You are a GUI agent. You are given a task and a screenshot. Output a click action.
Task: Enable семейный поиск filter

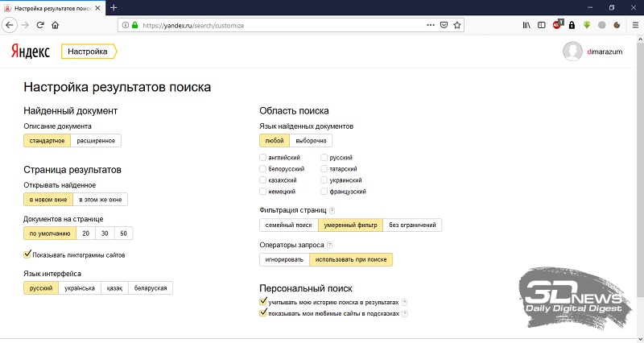click(289, 225)
